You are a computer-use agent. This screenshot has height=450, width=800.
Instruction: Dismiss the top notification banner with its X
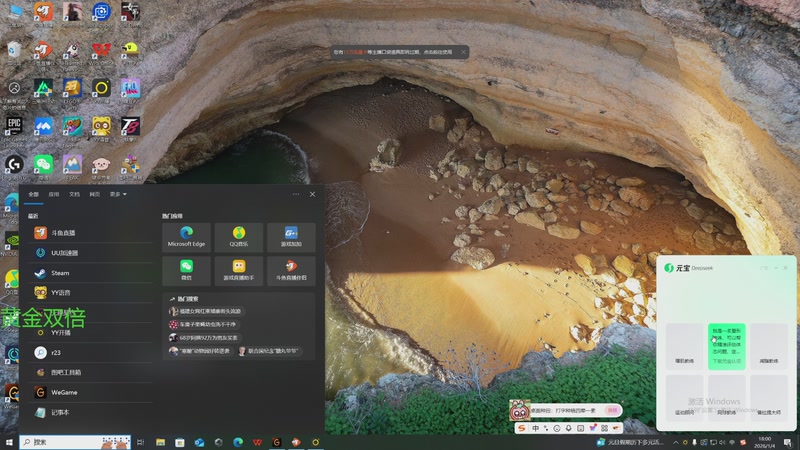click(463, 52)
